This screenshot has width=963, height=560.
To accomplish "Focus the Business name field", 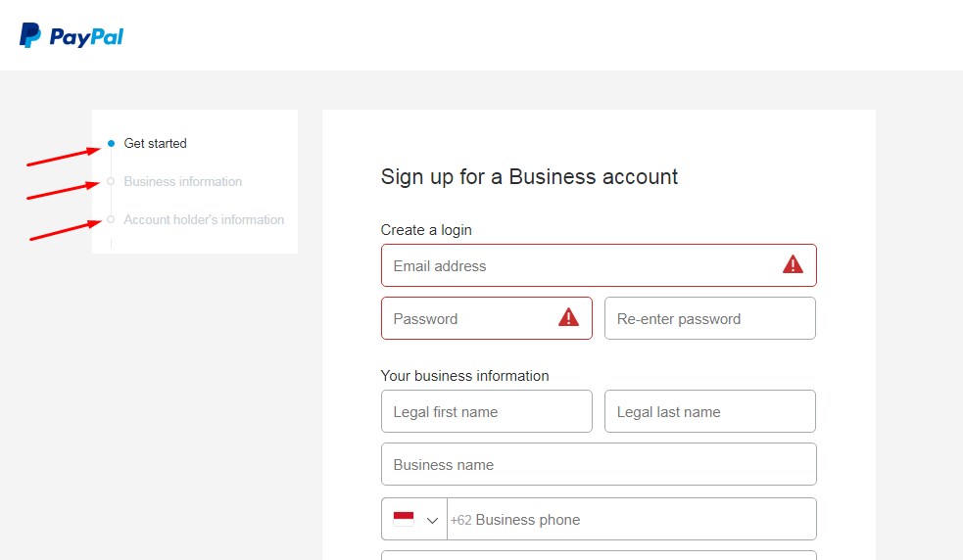I will (599, 464).
